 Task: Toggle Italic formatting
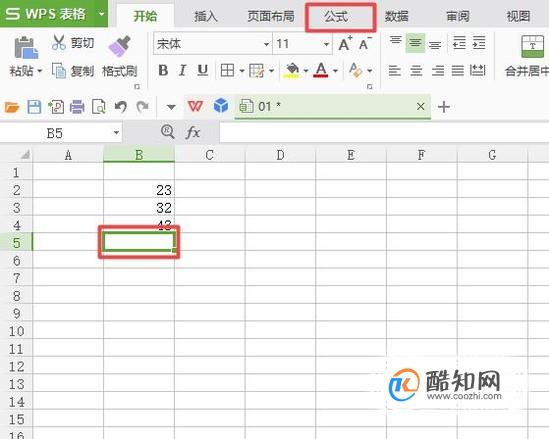click(x=182, y=70)
